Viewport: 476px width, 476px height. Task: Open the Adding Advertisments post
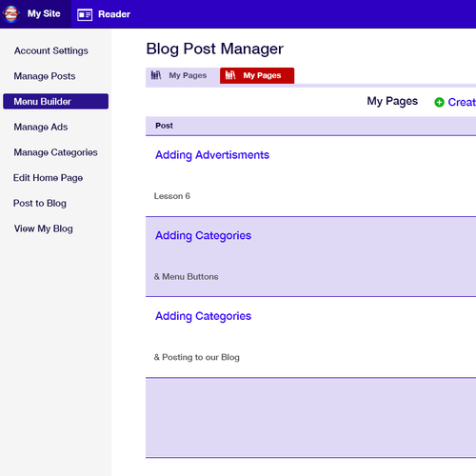point(212,155)
